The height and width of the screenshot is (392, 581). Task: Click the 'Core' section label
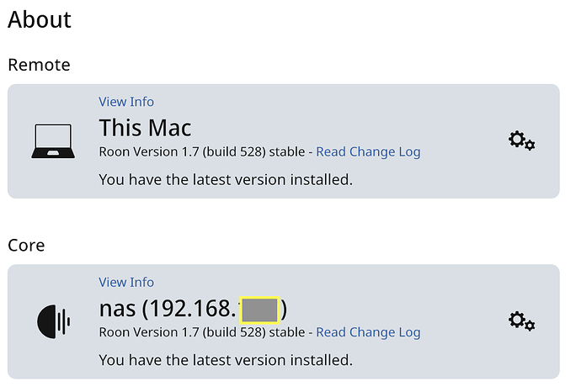click(26, 246)
